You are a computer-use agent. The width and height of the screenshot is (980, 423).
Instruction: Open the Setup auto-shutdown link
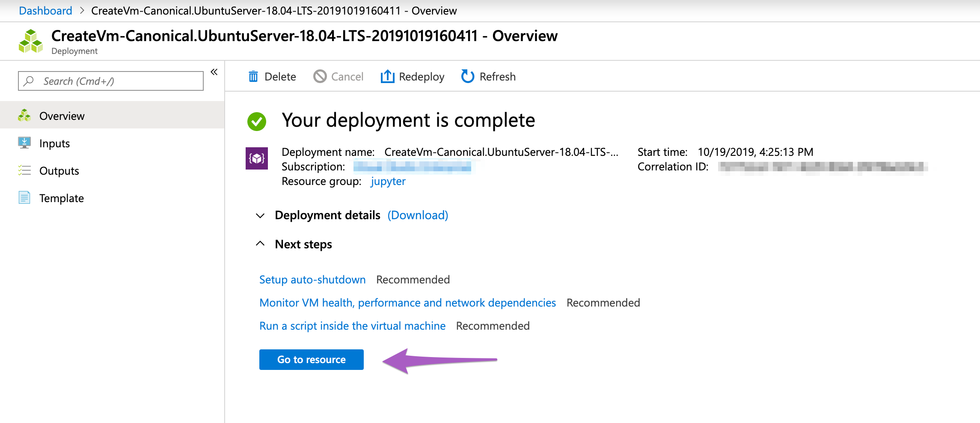pos(312,280)
